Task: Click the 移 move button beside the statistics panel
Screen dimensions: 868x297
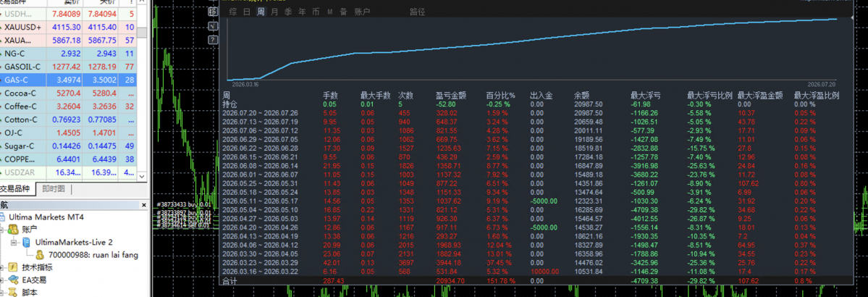Action: [x=213, y=12]
